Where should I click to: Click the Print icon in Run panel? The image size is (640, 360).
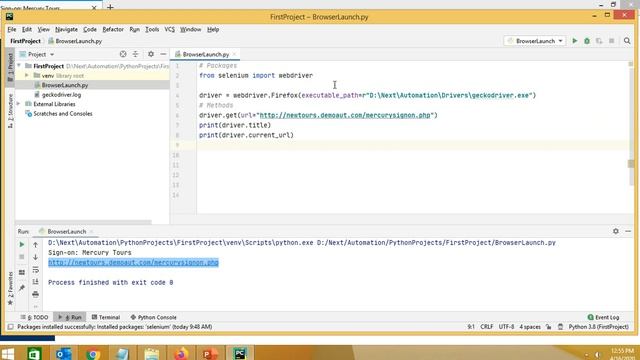(36, 294)
